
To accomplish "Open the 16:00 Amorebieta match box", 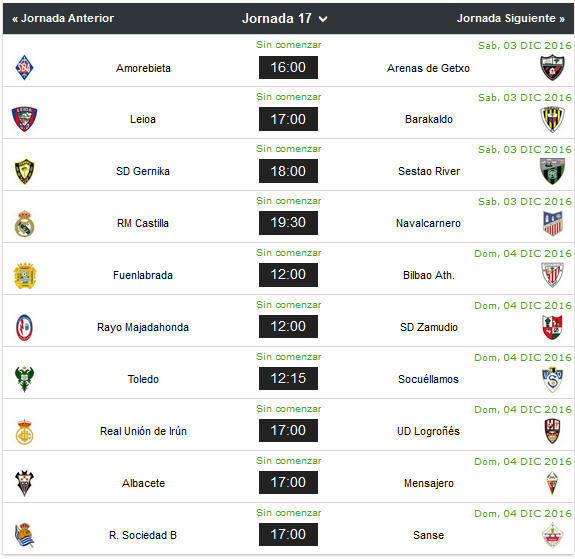I will pyautogui.click(x=288, y=67).
